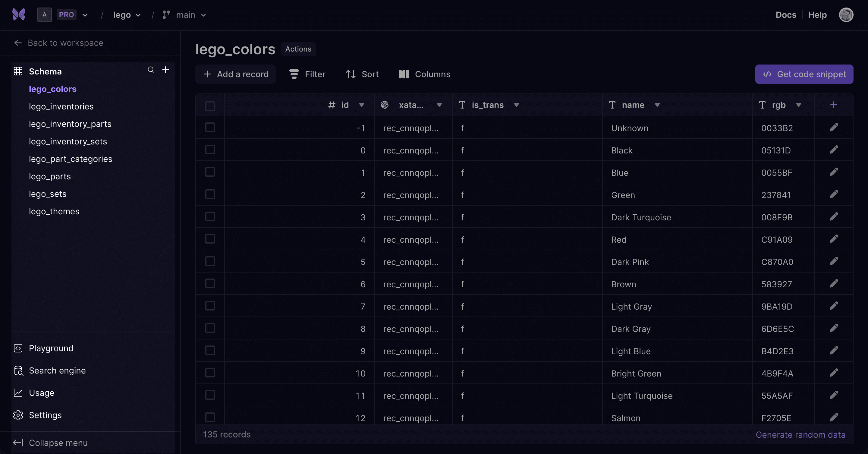This screenshot has height=454, width=868.
Task: Go to the Playground section
Action: [43, 348]
